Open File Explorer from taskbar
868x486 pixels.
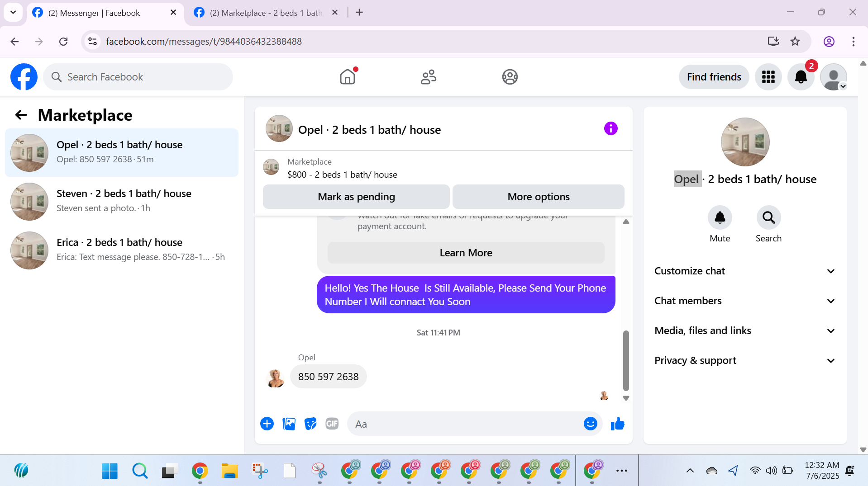(x=229, y=471)
